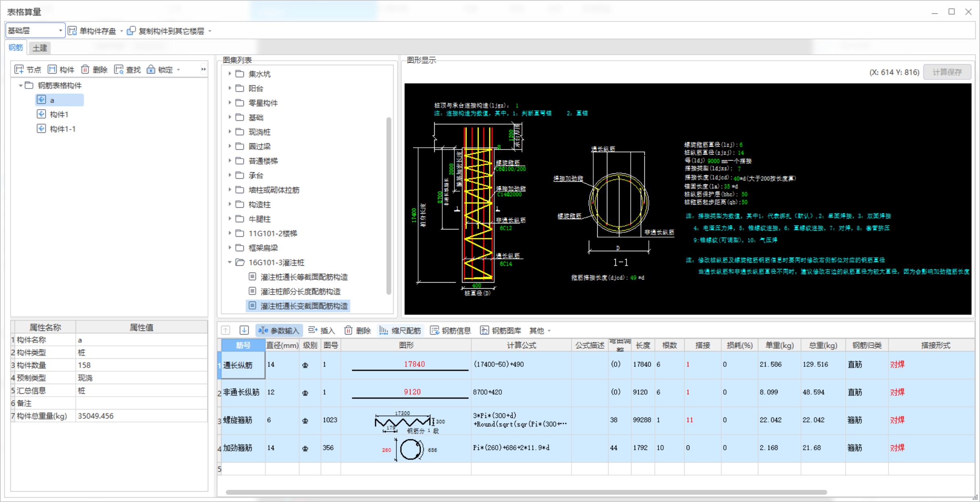Click the 筋号 column header
Viewport: 980px width, 502px height.
click(x=243, y=345)
